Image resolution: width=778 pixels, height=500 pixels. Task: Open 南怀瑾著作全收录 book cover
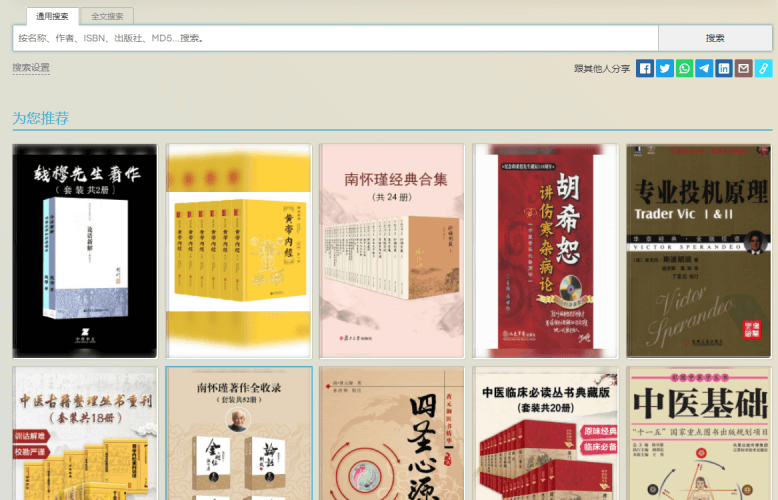pyautogui.click(x=239, y=434)
